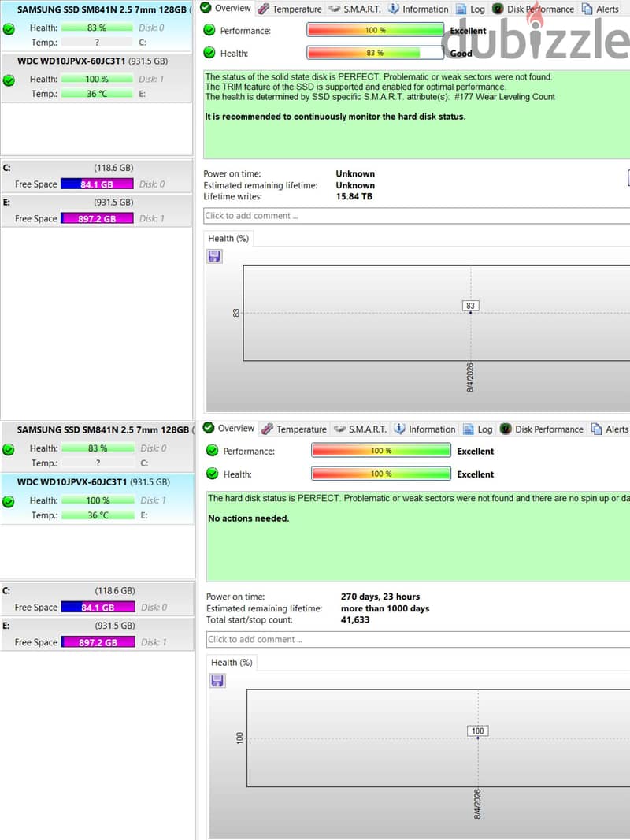This screenshot has height=840, width=630.
Task: Open Temperature tab in lower screenshot
Action: click(x=295, y=429)
